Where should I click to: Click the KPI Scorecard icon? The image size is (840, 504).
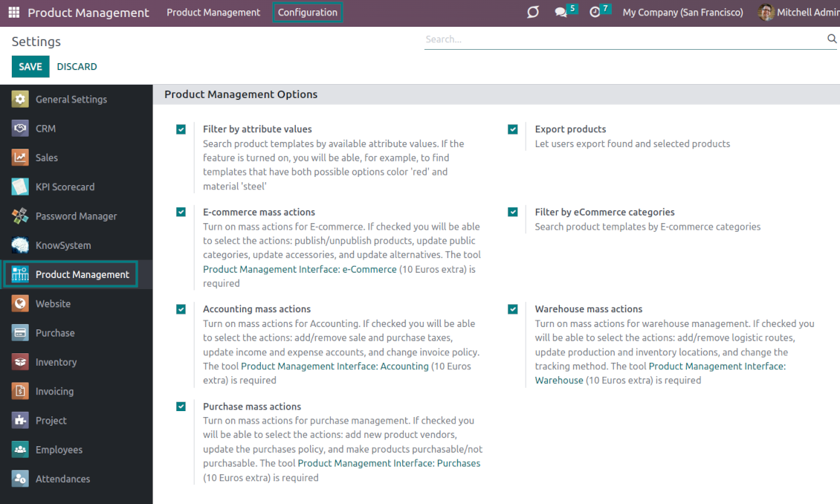[20, 187]
